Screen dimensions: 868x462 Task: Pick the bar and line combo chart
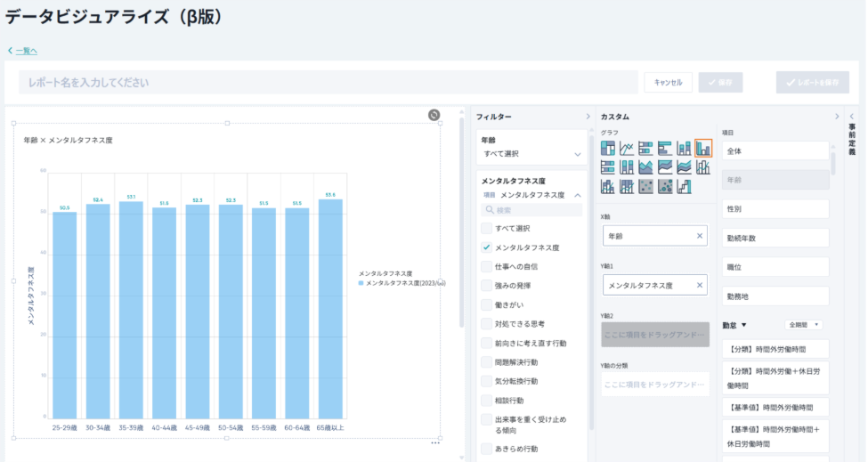click(703, 167)
